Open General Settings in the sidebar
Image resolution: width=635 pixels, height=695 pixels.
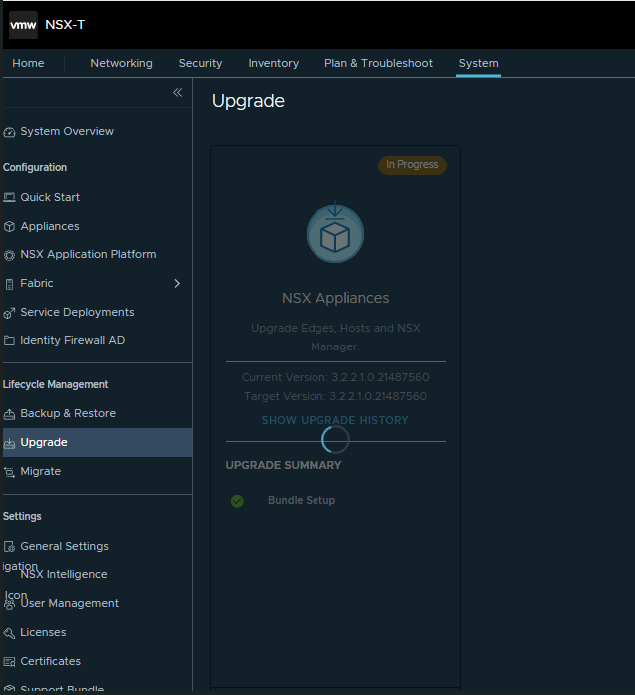[x=64, y=546]
